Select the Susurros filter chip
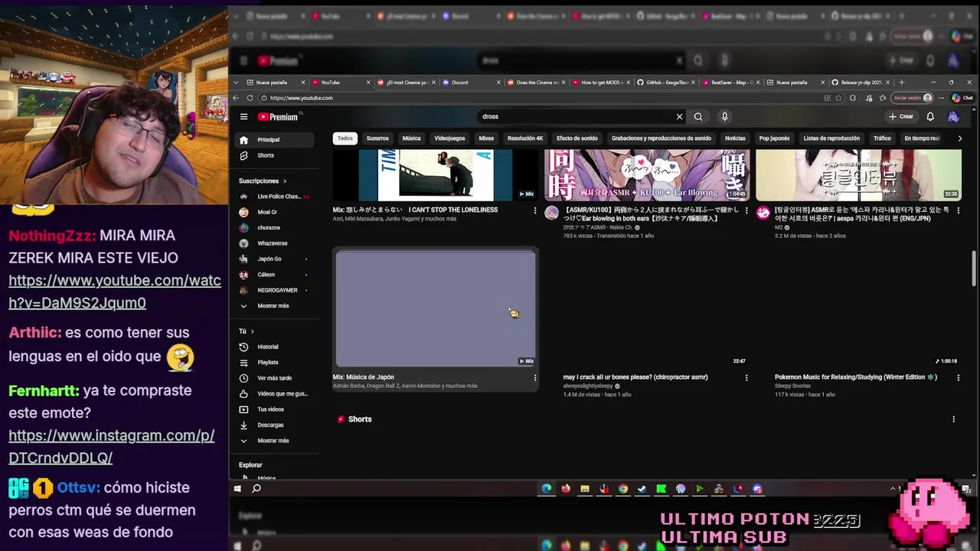980x551 pixels. tap(377, 139)
